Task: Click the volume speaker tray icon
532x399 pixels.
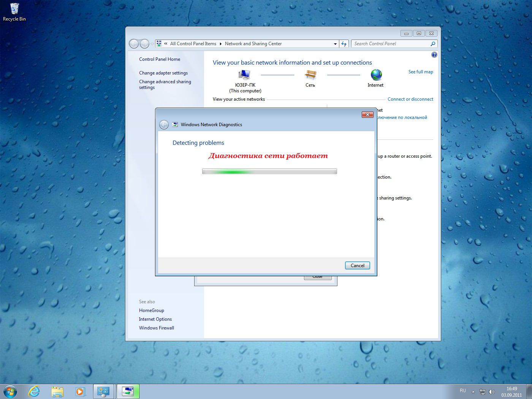Action: 492,392
